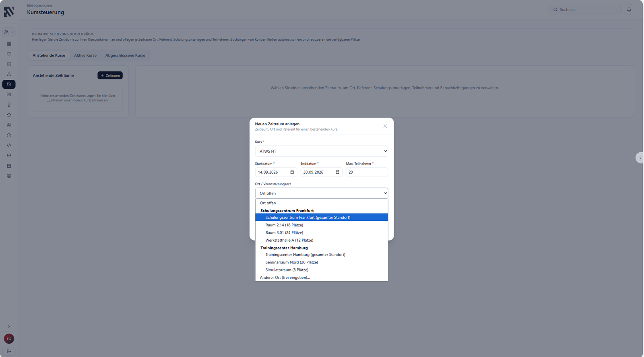Image resolution: width=644 pixels, height=357 pixels.
Task: Open the circled user profile sidebar icon
Action: 9,176
